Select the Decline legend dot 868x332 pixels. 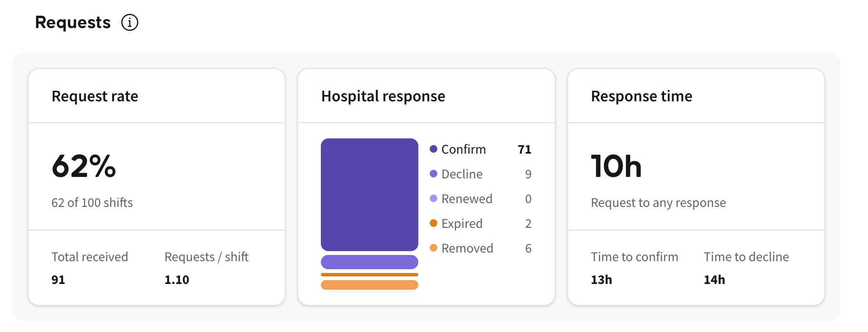[434, 174]
